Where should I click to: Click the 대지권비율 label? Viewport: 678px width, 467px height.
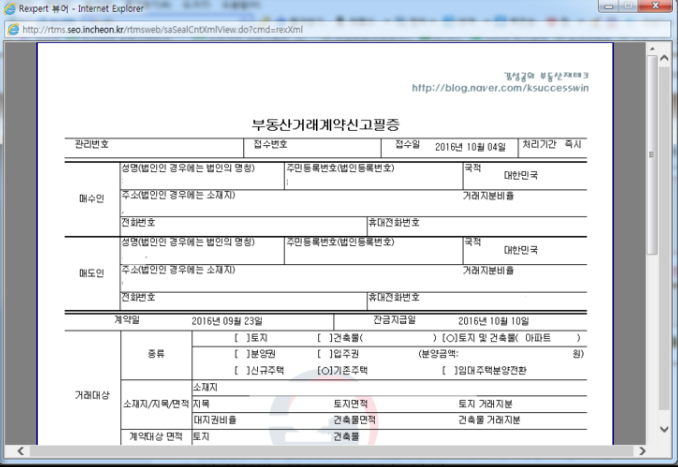point(215,420)
